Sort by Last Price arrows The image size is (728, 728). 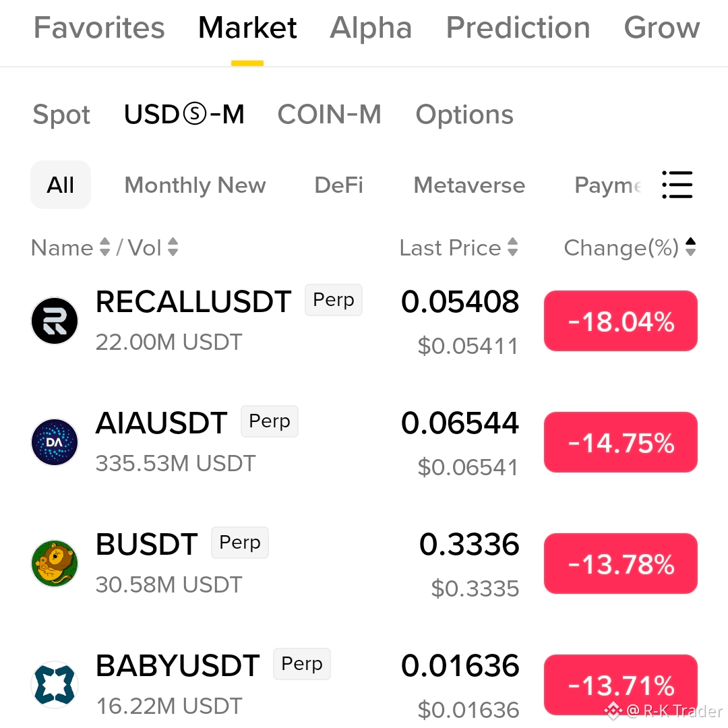(x=512, y=247)
